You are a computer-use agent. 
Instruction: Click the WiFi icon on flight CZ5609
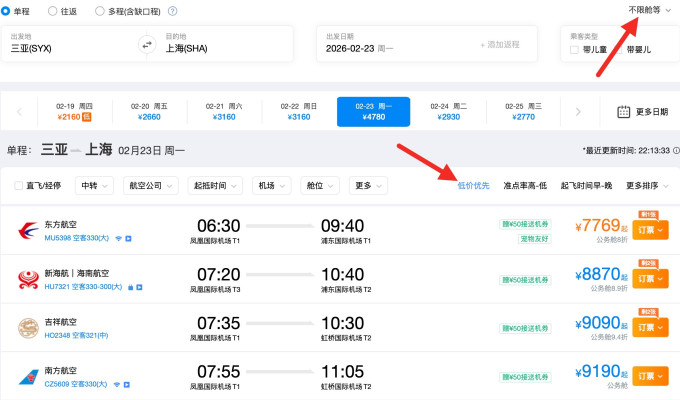[x=117, y=384]
